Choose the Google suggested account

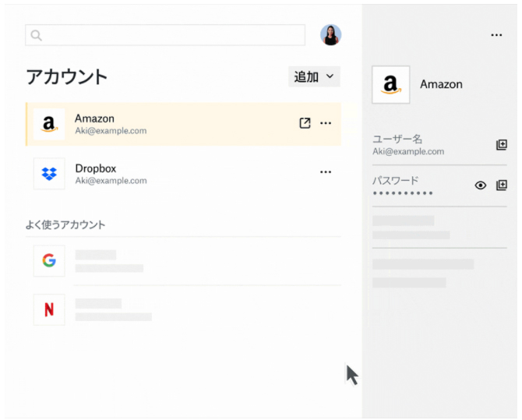pos(49,260)
